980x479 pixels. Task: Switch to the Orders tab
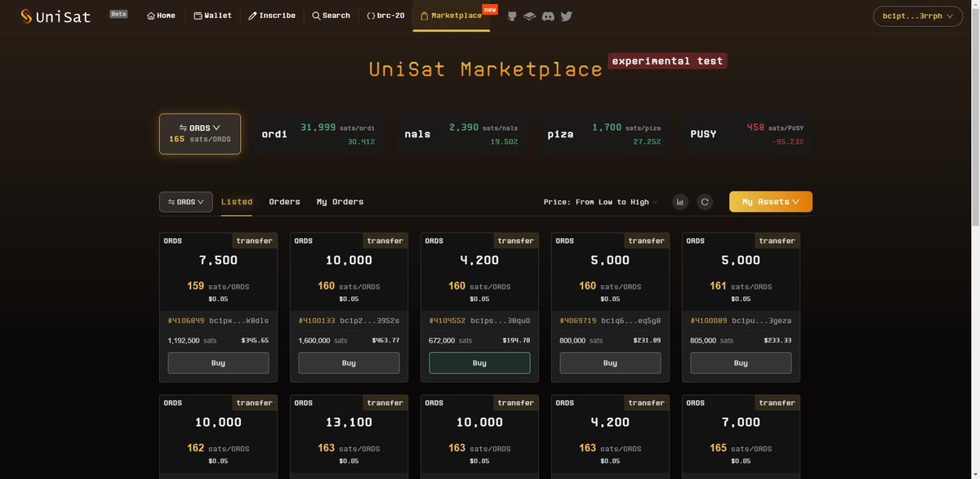285,202
